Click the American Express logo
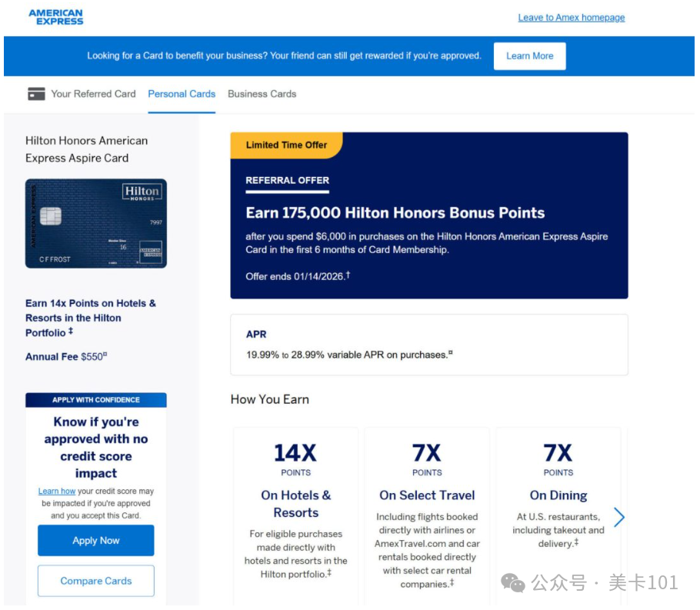 [x=56, y=17]
